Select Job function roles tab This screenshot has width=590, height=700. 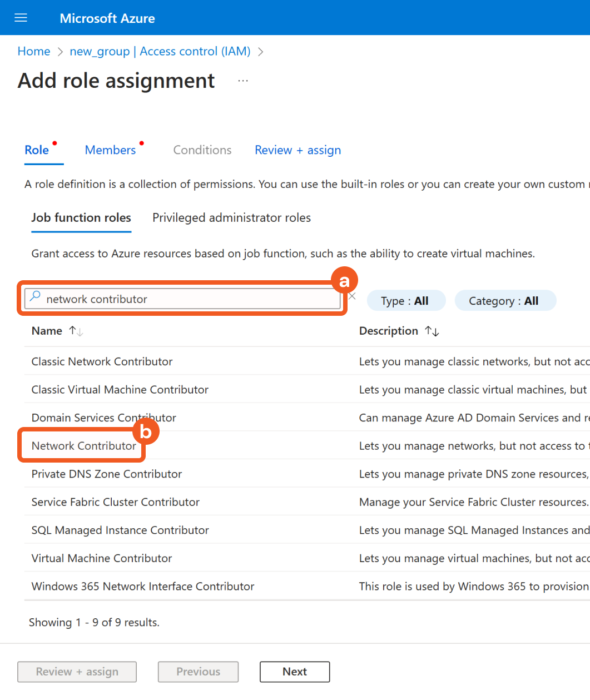click(x=81, y=218)
